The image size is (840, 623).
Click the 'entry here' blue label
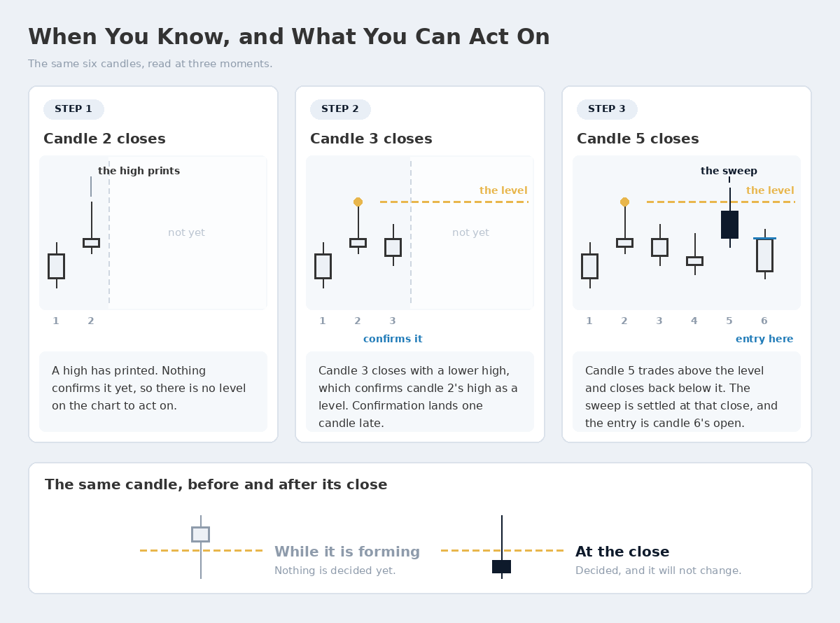[x=764, y=339]
